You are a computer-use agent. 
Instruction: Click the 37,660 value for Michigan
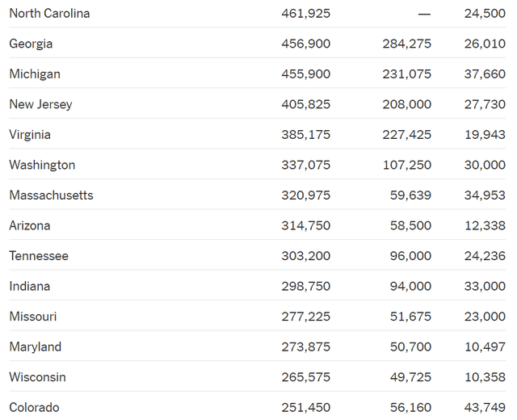click(x=485, y=74)
